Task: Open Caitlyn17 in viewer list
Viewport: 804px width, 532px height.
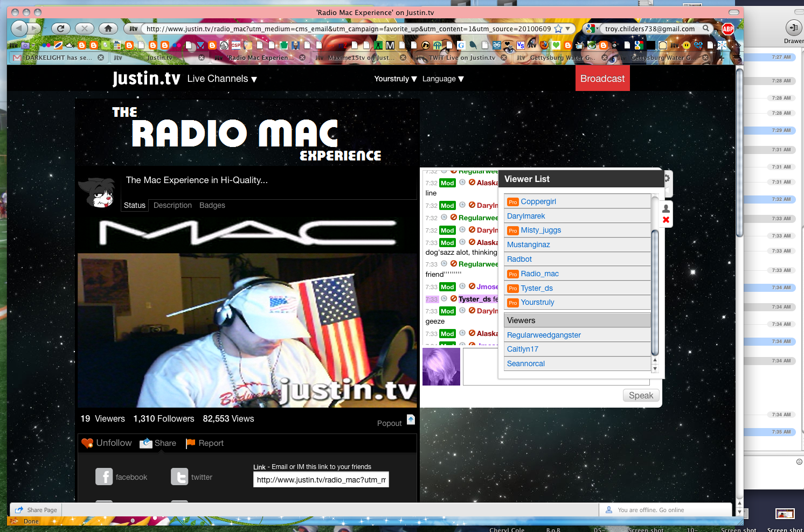Action: point(523,349)
